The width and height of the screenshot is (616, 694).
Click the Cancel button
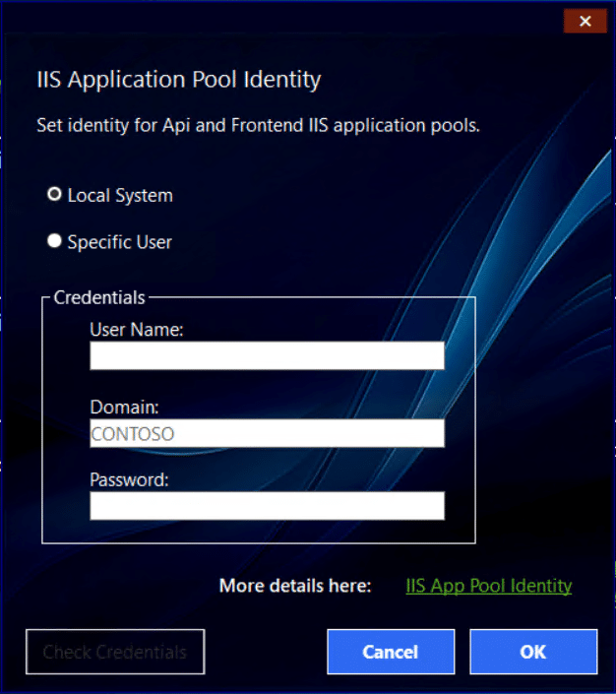click(391, 652)
